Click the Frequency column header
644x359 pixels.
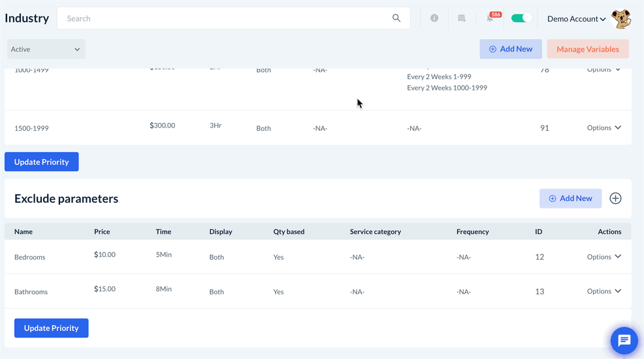pyautogui.click(x=473, y=231)
